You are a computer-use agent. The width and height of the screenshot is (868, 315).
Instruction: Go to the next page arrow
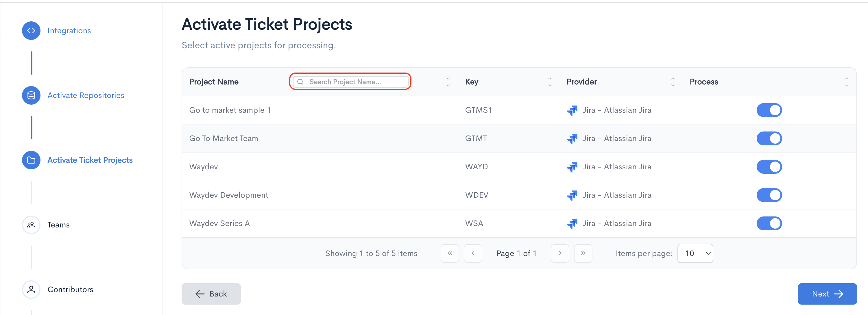coord(560,253)
